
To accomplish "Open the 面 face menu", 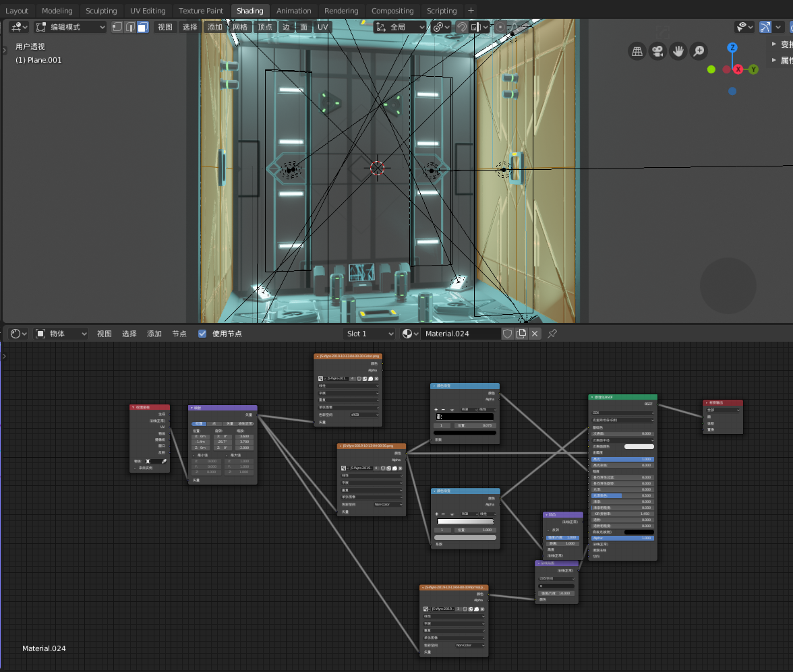I will [303, 28].
